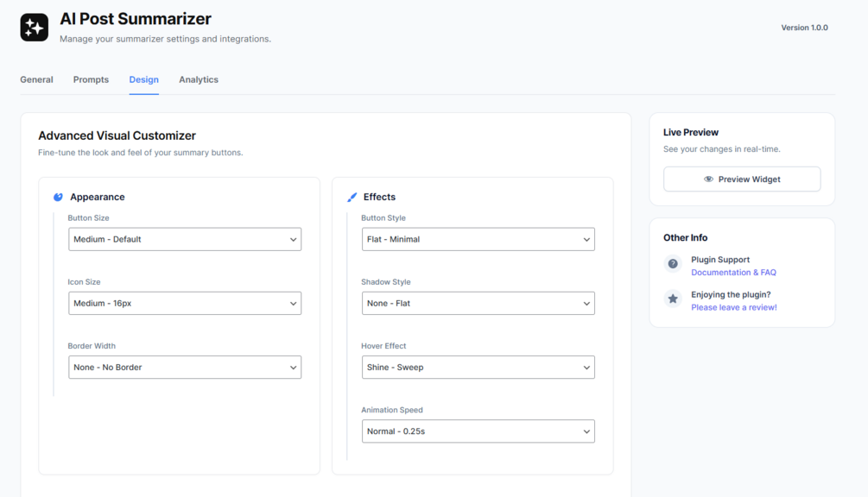Image resolution: width=868 pixels, height=497 pixels.
Task: Click the Appearance palette icon
Action: pos(58,197)
